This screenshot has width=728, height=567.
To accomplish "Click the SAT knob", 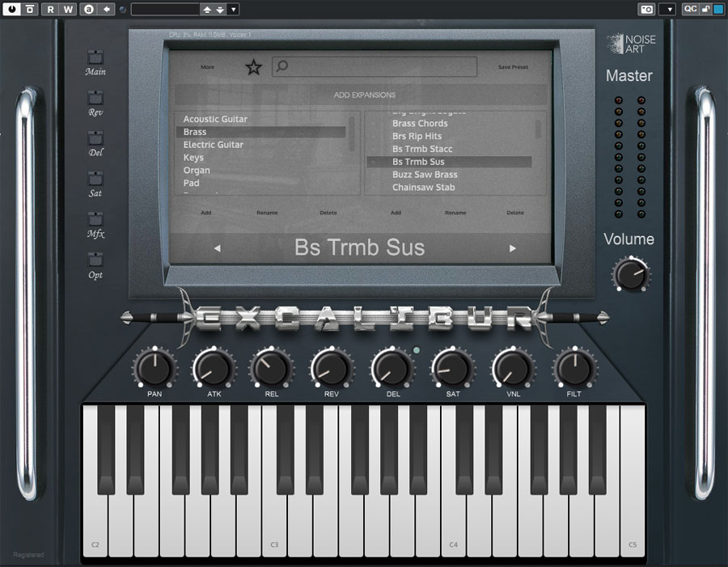I will pyautogui.click(x=453, y=367).
